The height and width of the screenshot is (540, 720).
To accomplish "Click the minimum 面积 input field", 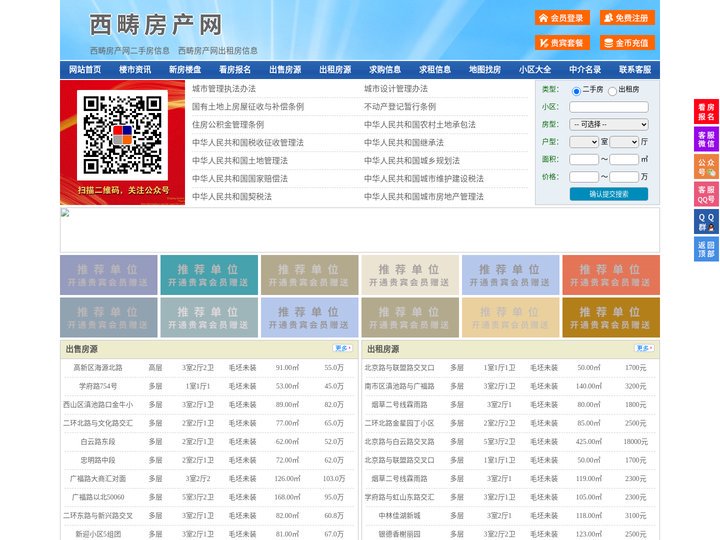I will [x=584, y=159].
